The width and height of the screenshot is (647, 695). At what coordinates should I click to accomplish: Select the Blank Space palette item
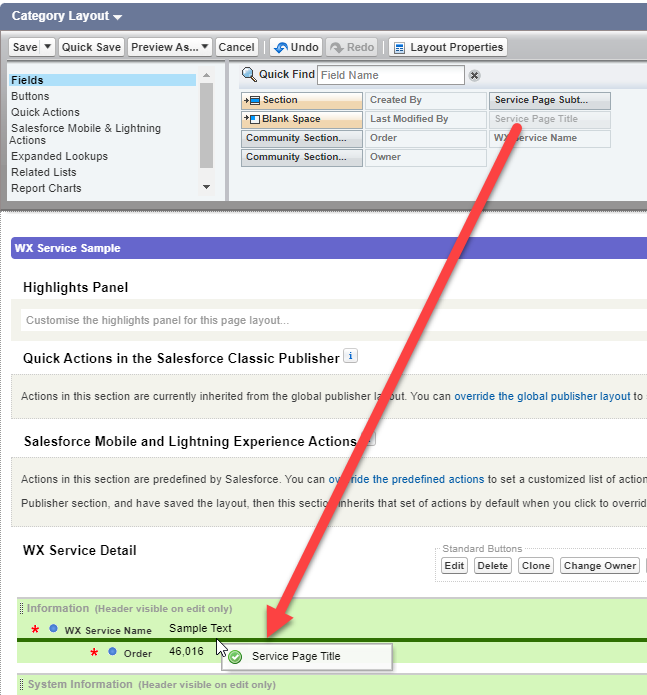[x=301, y=119]
